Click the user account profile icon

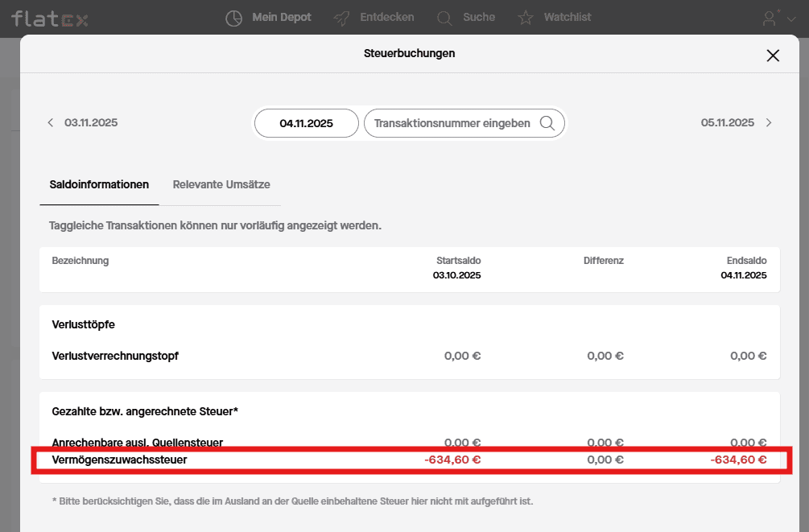pyautogui.click(x=770, y=18)
